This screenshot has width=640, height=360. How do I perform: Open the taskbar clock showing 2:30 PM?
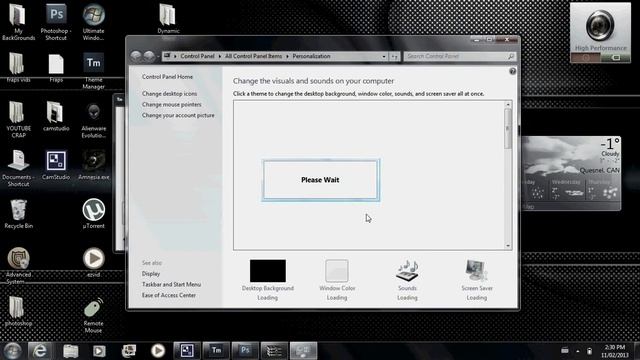point(615,351)
